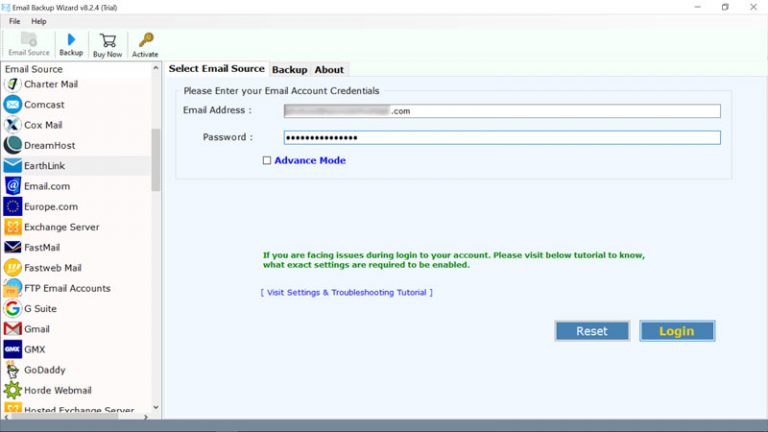Viewport: 768px width, 432px height.
Task: Click the GMX label
Action: click(34, 349)
